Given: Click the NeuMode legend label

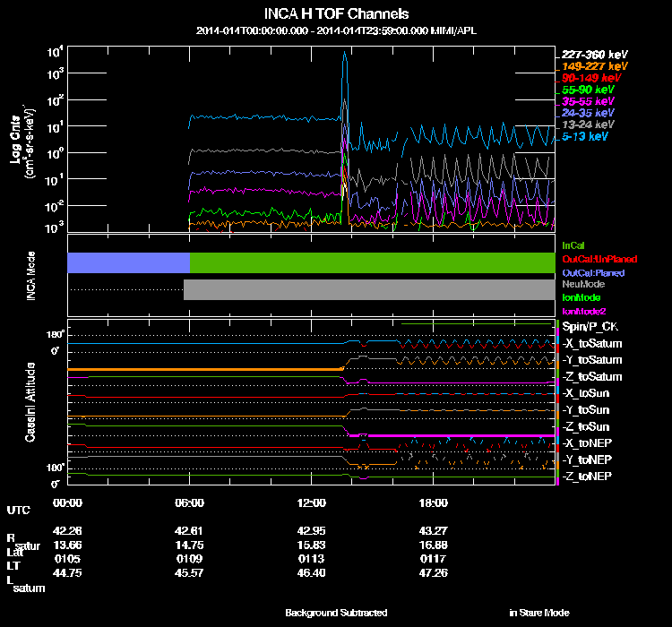Looking at the screenshot, I should (x=582, y=284).
